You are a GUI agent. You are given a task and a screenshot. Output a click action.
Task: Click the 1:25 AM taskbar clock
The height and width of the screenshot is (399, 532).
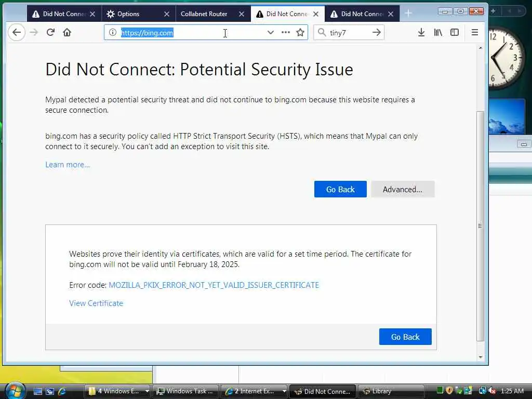pyautogui.click(x=512, y=391)
